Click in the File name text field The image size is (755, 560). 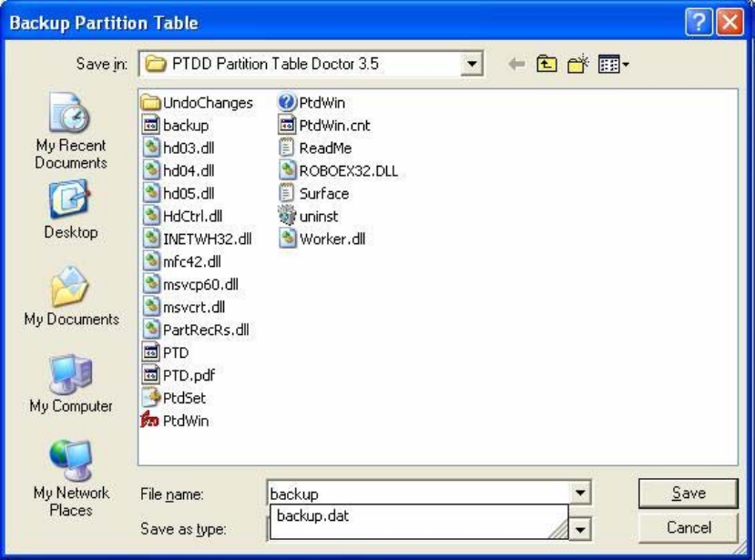[418, 493]
